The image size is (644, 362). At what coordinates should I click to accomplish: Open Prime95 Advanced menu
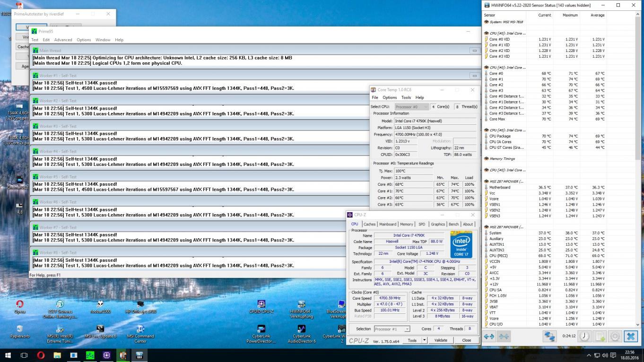(x=63, y=40)
